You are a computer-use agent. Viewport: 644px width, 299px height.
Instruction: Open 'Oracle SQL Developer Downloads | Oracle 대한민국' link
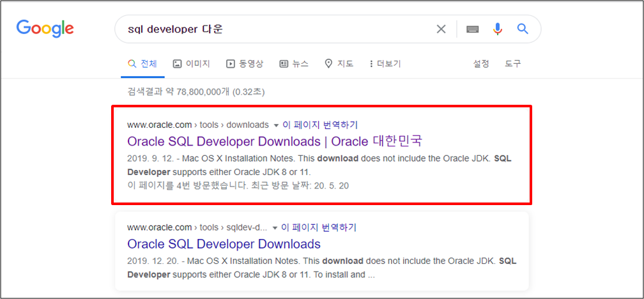(275, 141)
